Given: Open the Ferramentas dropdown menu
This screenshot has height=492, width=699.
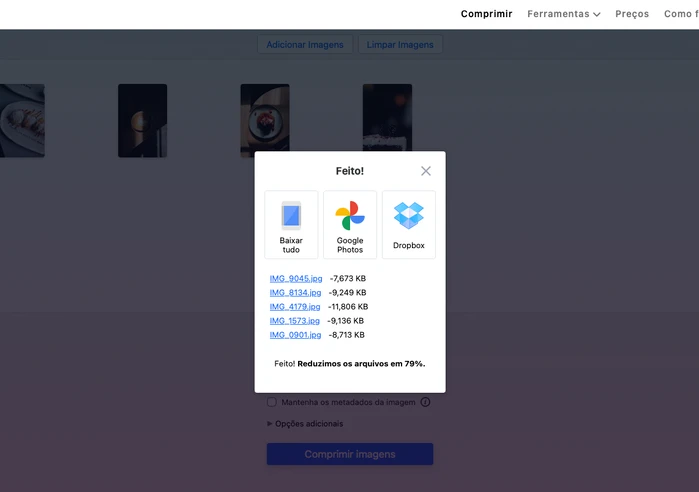Looking at the screenshot, I should click(564, 14).
